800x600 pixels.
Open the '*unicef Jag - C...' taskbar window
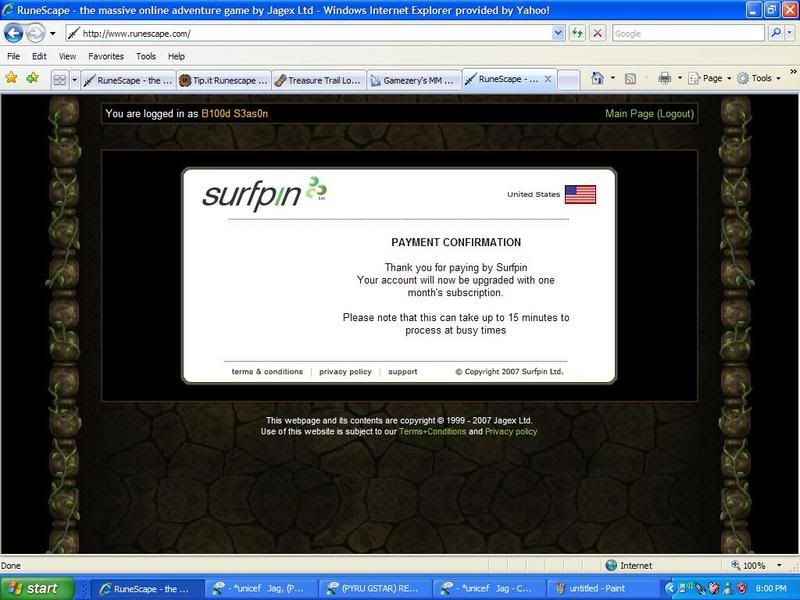tap(489, 589)
